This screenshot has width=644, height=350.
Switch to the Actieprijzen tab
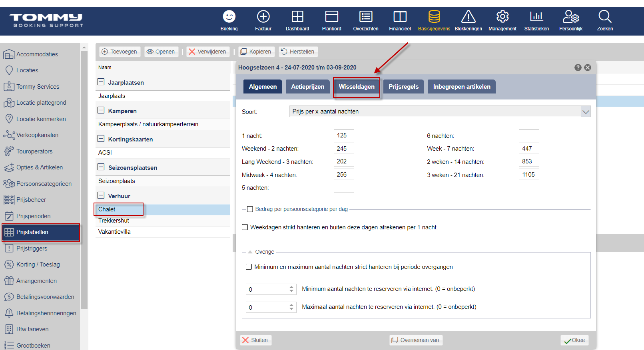tap(307, 87)
